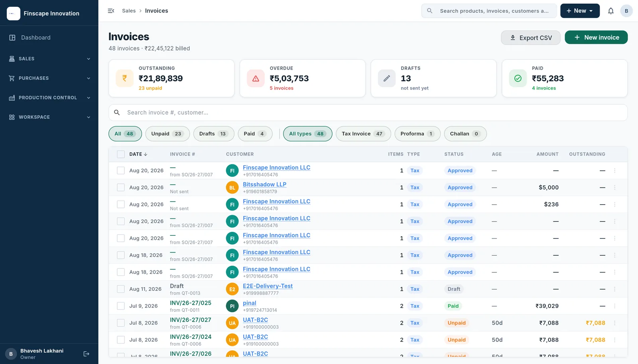Viewport: 638px width, 364px height.
Task: Click the search magnifier in the top bar
Action: click(429, 11)
